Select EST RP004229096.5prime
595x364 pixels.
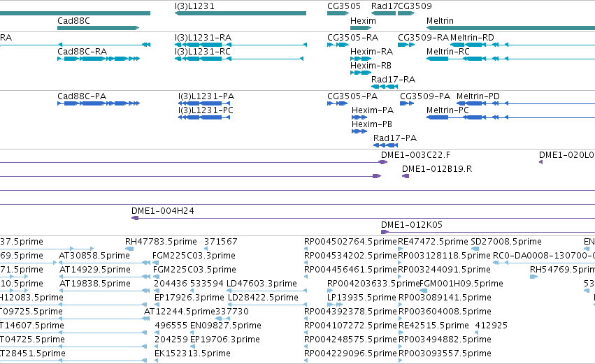point(306,361)
